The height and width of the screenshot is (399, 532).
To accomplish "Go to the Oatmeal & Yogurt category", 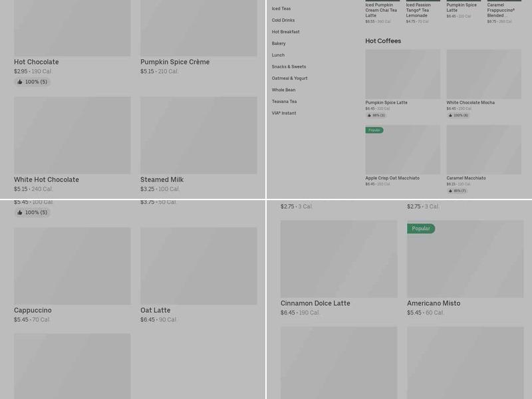I will (x=290, y=78).
